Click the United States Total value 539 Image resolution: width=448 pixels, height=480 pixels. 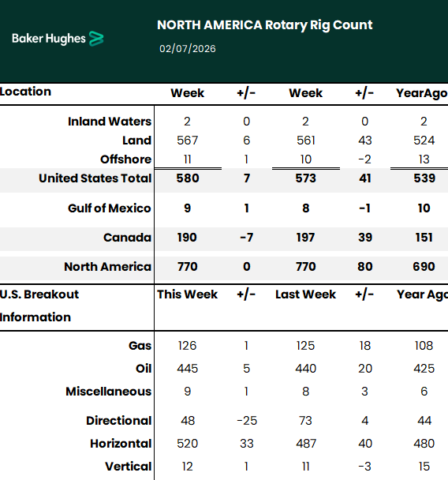point(424,178)
